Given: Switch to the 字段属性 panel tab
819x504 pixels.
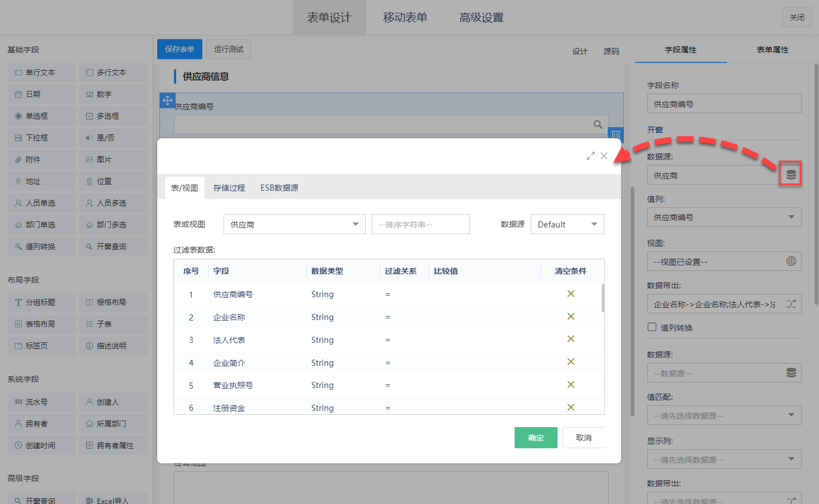Looking at the screenshot, I should [x=681, y=50].
